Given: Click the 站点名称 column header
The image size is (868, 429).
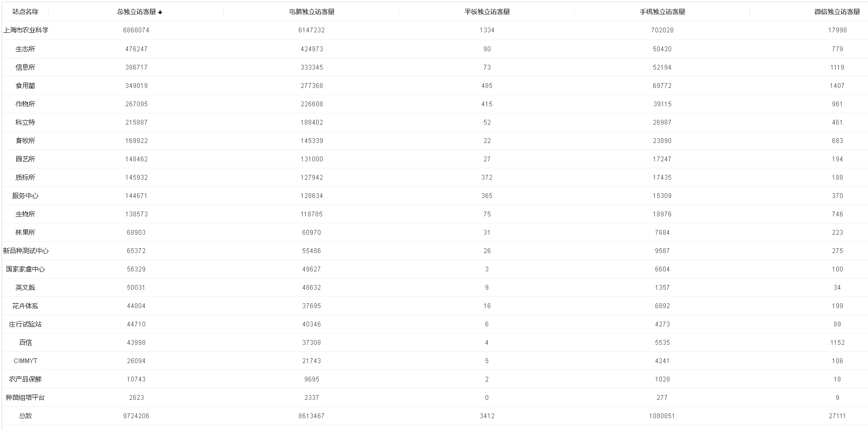Looking at the screenshot, I should pos(25,12).
